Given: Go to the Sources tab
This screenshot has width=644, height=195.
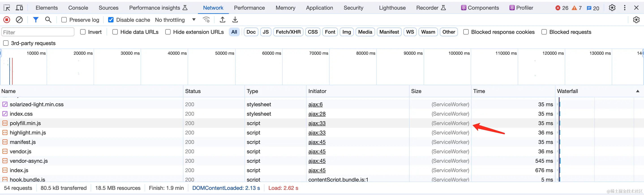Looking at the screenshot, I should (109, 8).
